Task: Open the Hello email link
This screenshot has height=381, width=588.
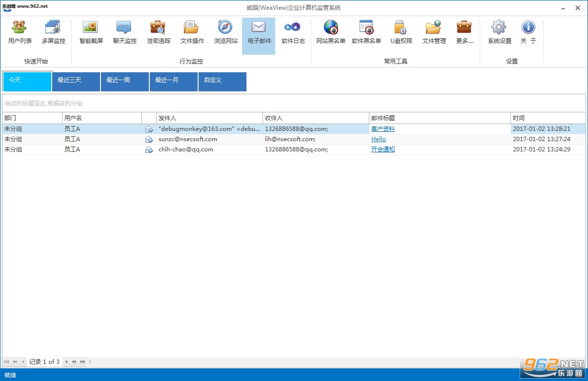Action: tap(378, 139)
